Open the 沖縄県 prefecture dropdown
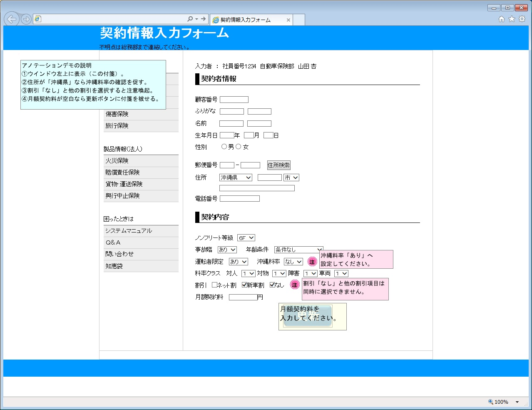 coord(236,177)
